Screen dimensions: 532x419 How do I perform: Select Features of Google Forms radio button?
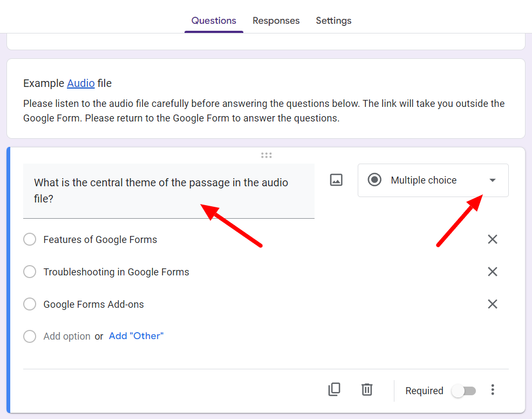click(30, 239)
